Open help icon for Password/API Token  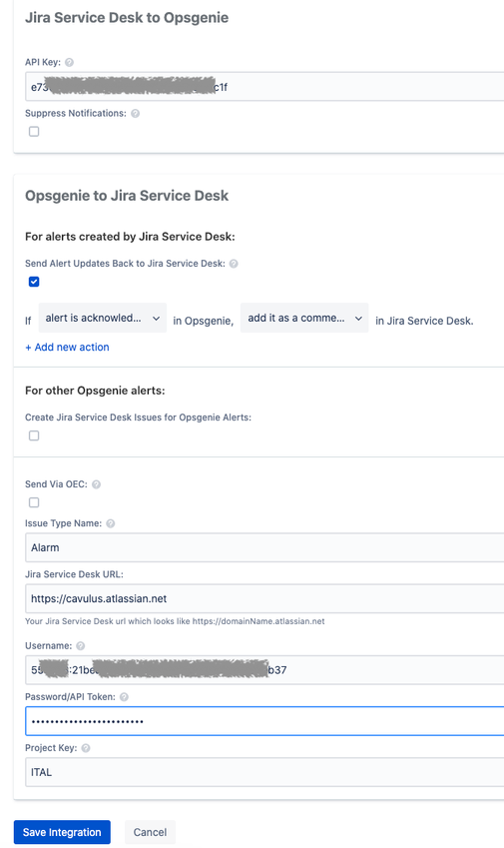124,697
